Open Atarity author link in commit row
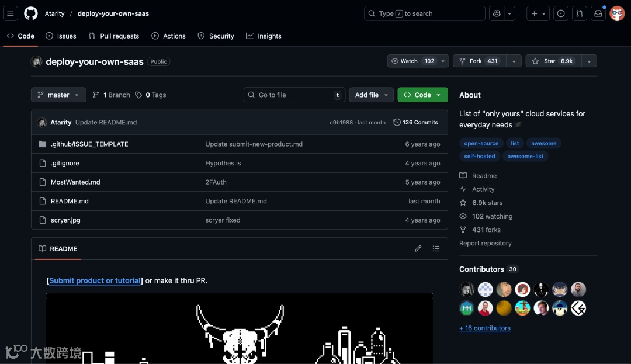The height and width of the screenshot is (364, 631). [x=61, y=122]
